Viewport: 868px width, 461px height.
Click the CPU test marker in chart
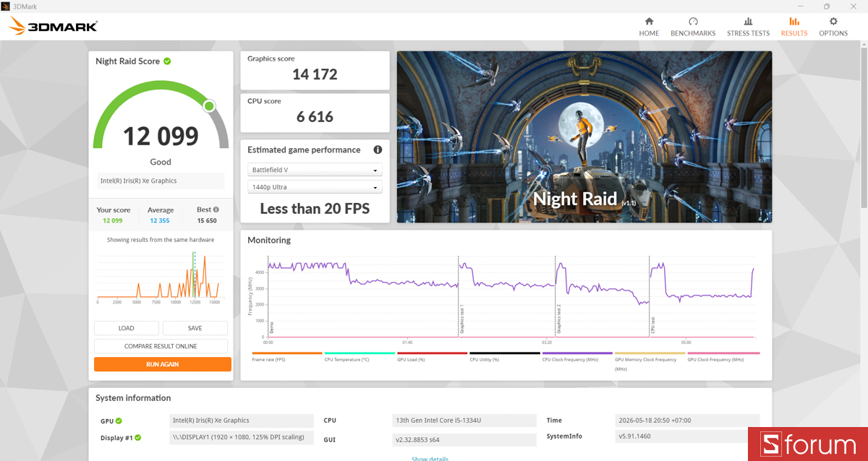(x=652, y=324)
